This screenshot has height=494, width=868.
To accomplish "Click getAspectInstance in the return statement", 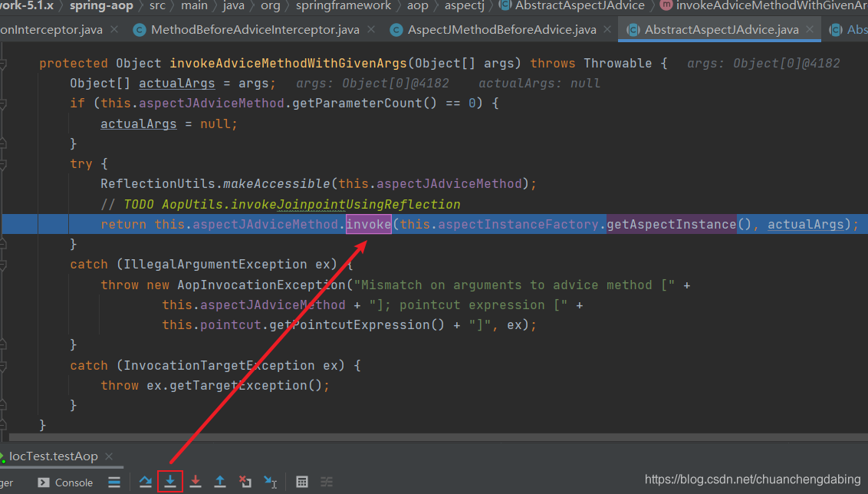I will [672, 224].
